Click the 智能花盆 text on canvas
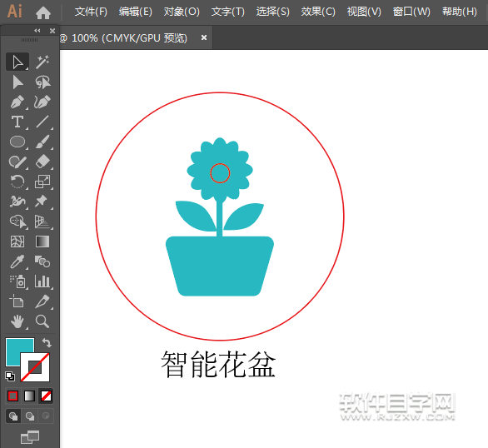Image resolution: width=488 pixels, height=448 pixels. tap(218, 364)
